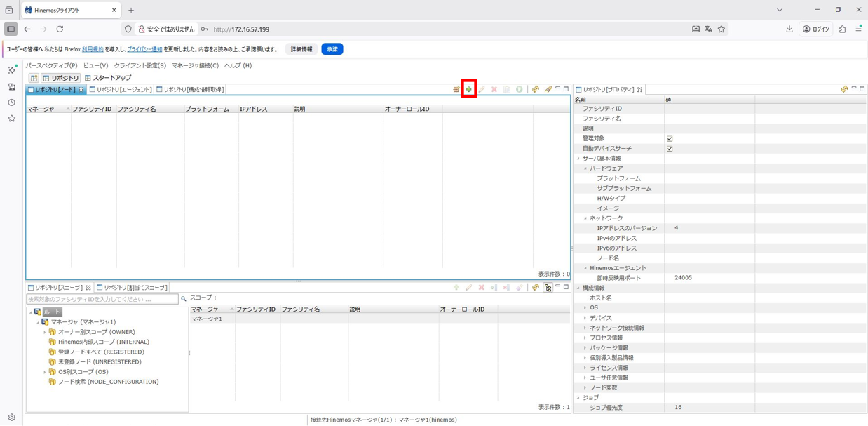Refresh the property panel
This screenshot has height=426, width=868.
coord(844,89)
